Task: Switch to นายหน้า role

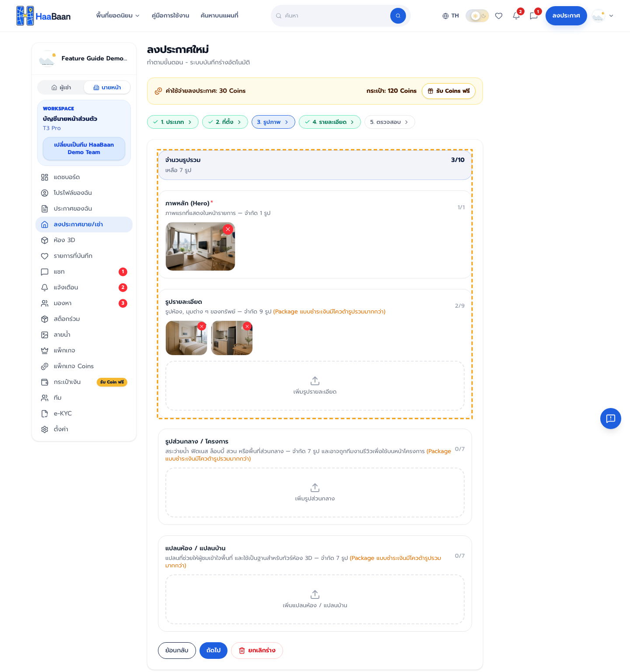Action: pos(107,88)
